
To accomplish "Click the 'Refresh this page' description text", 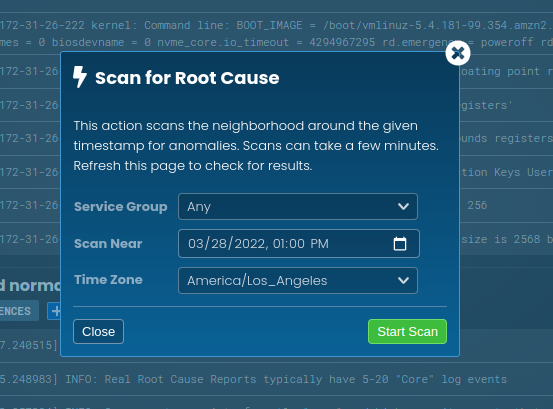I will click(x=193, y=166).
